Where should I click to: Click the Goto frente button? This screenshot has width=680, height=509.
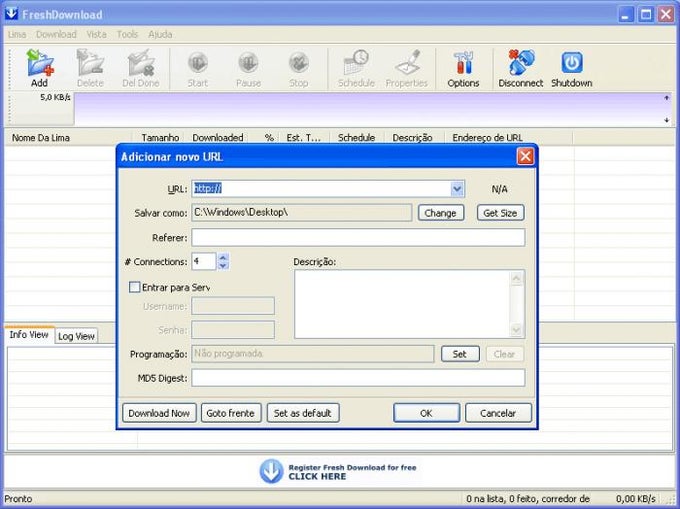(230, 413)
